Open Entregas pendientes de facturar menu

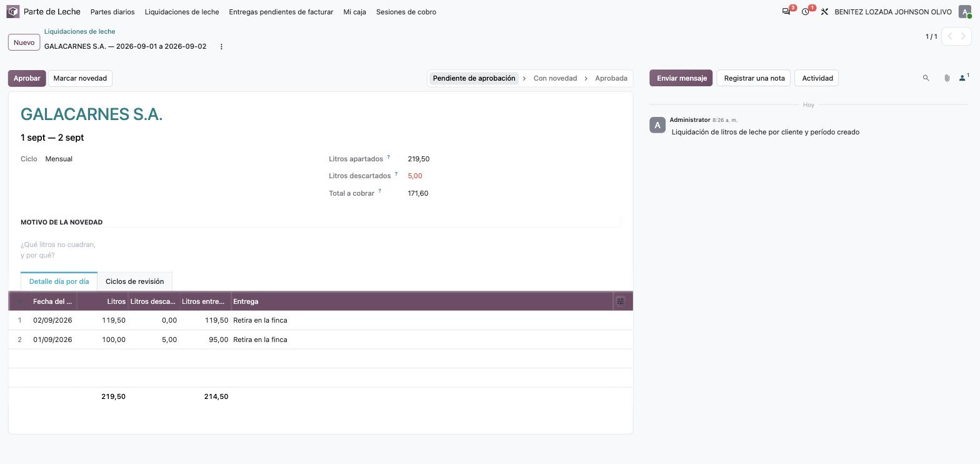click(281, 12)
